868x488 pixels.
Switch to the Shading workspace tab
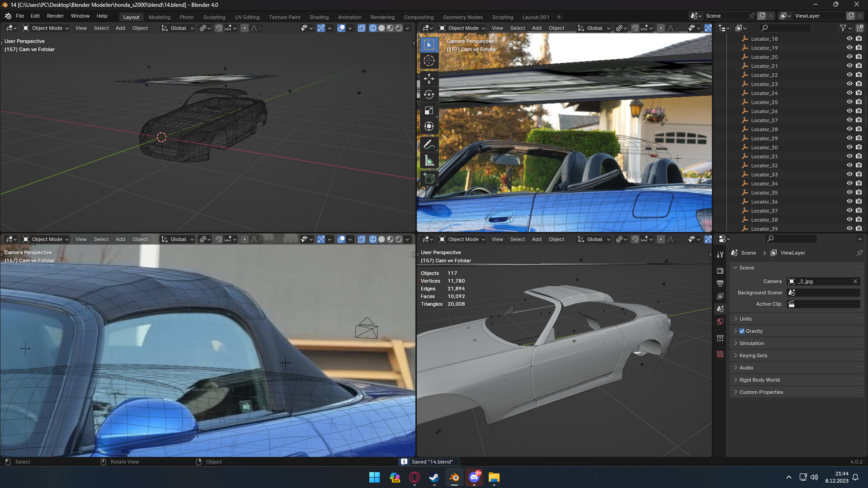pos(319,17)
